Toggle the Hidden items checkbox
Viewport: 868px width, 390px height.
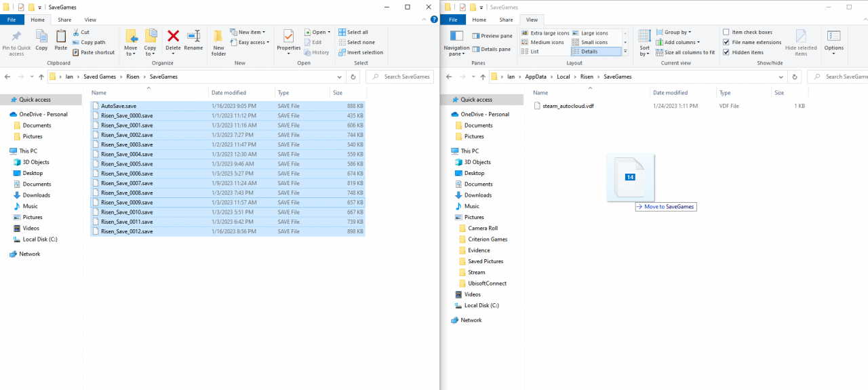pyautogui.click(x=726, y=52)
